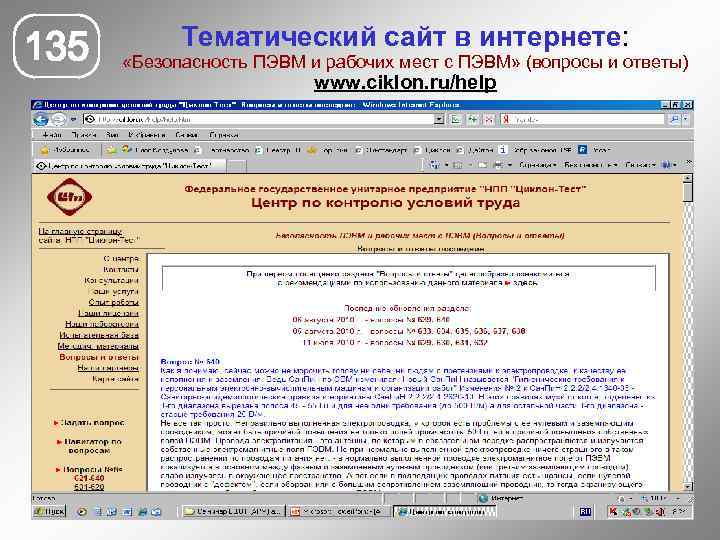Open the Семинар folder taskbar button
Viewport: 720px width, 540px height.
233,512
